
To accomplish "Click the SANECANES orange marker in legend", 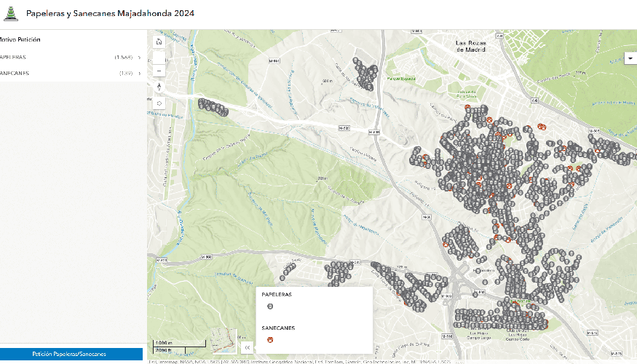I will (x=270, y=339).
